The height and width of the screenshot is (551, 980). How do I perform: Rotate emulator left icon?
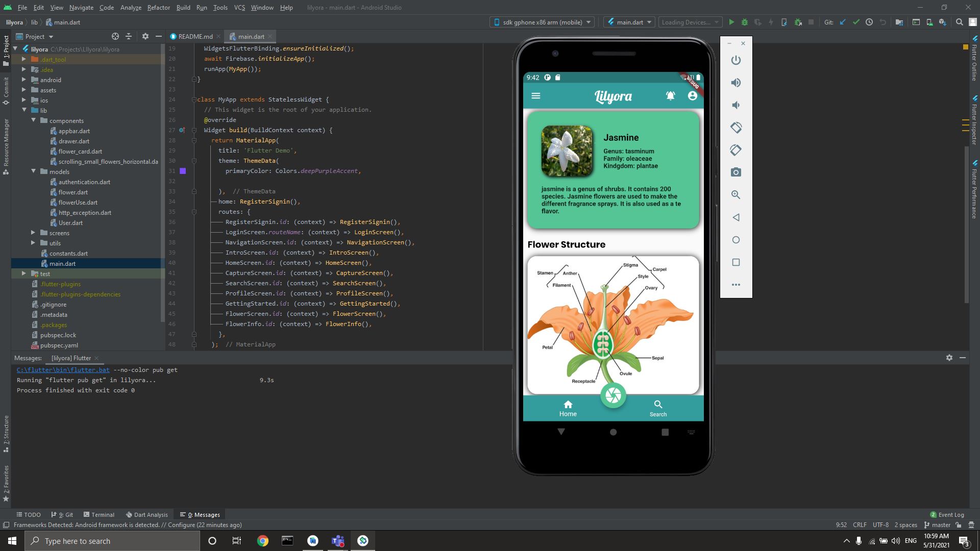click(x=736, y=128)
